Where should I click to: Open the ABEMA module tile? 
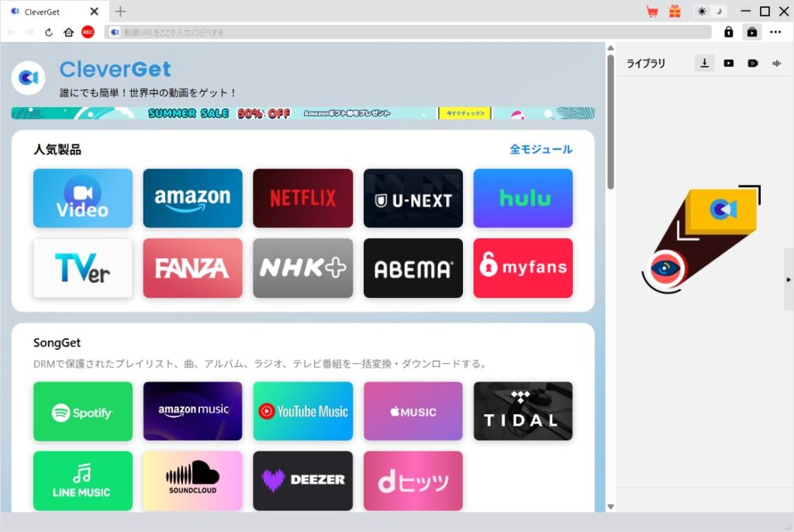click(x=413, y=268)
